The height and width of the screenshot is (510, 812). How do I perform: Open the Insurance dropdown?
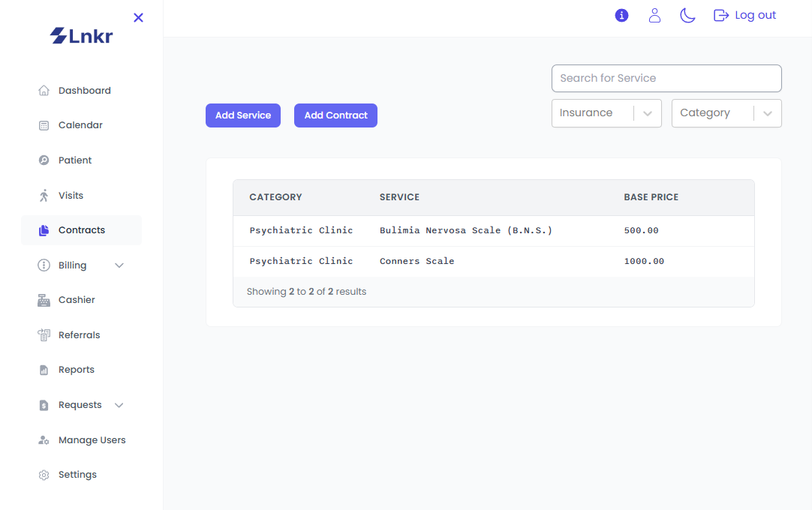(x=606, y=112)
